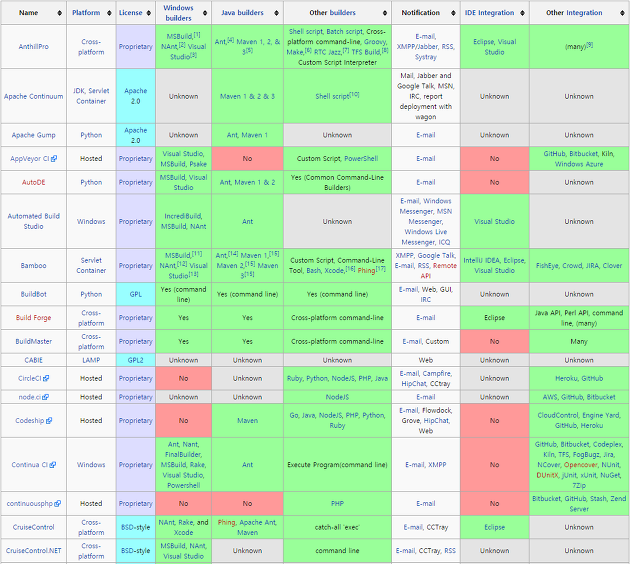The width and height of the screenshot is (630, 564).
Task: Open AWS link in node.ci row
Action: tap(550, 397)
